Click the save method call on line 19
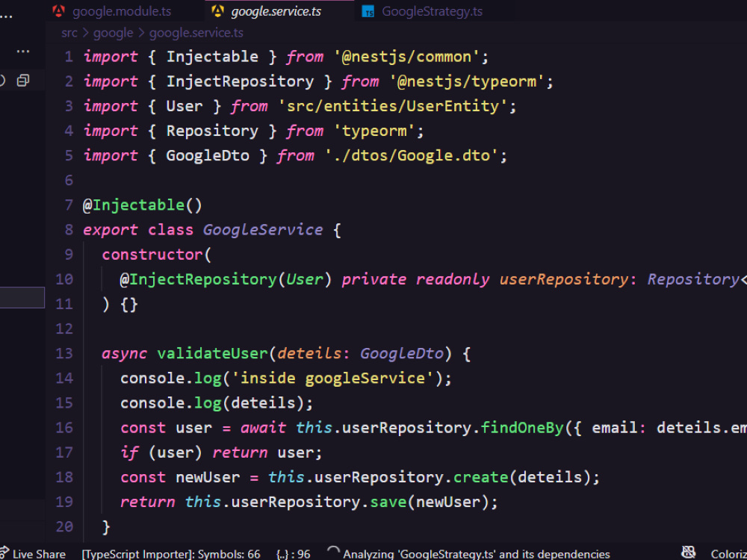 click(388, 503)
